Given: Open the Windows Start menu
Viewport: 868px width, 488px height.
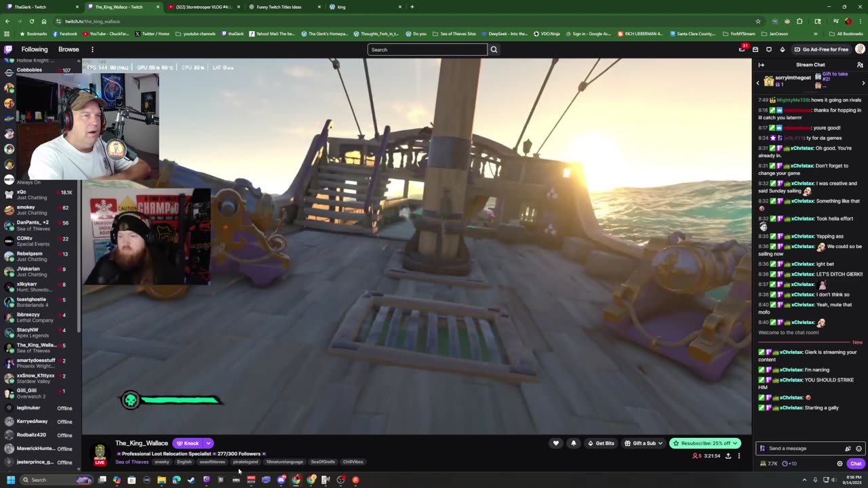Looking at the screenshot, I should [x=10, y=480].
